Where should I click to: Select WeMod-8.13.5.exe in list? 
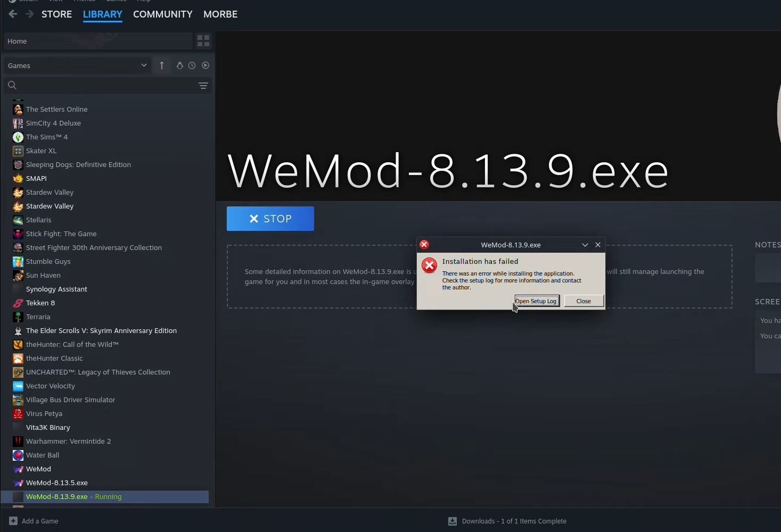[57, 483]
